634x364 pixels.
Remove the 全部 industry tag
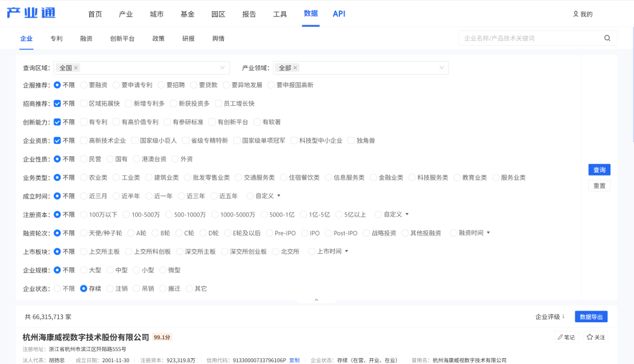pyautogui.click(x=295, y=68)
